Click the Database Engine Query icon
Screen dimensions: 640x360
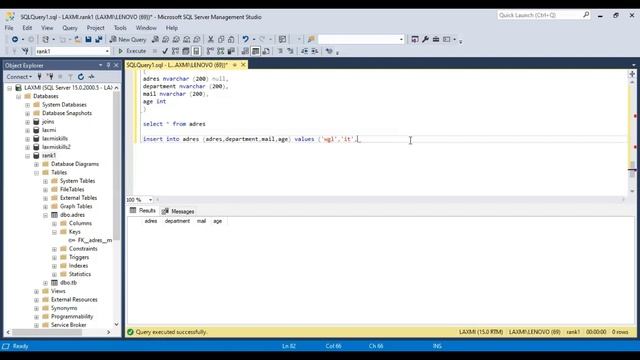coord(155,39)
